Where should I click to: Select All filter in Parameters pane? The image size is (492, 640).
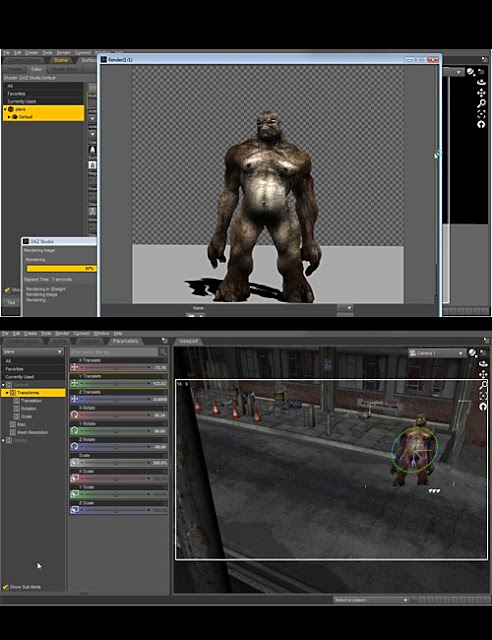click(x=33, y=361)
